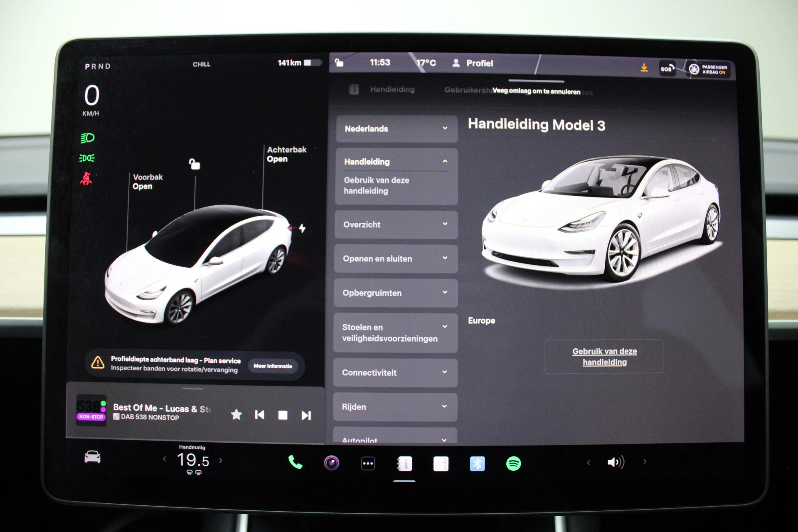This screenshot has width=798, height=532.
Task: Open the phone app icon
Action: click(295, 462)
